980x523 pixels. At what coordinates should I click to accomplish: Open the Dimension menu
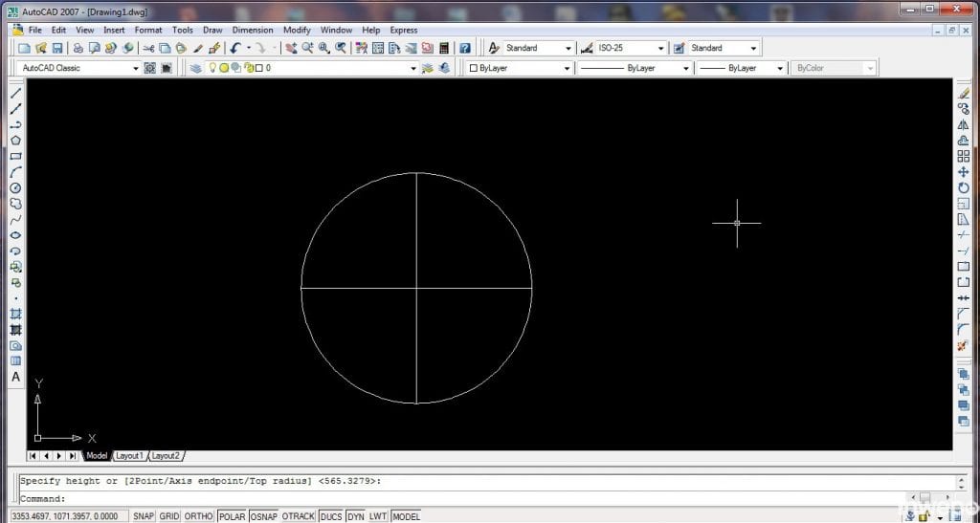(x=253, y=30)
